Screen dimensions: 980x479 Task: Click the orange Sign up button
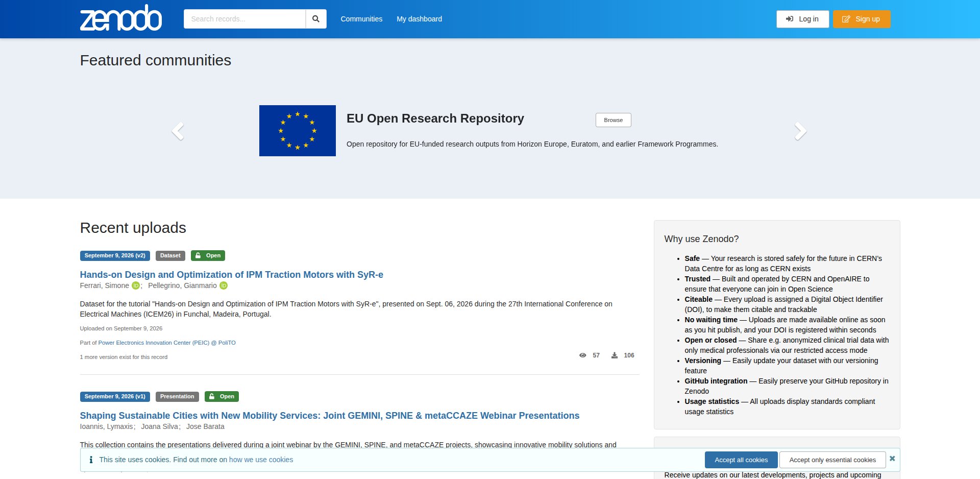(862, 19)
